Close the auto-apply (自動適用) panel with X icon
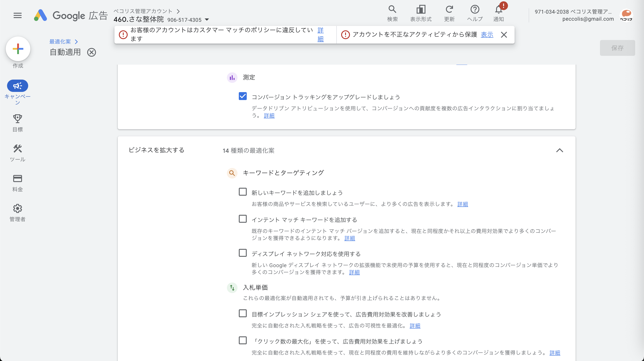This screenshot has height=361, width=644. pyautogui.click(x=92, y=52)
